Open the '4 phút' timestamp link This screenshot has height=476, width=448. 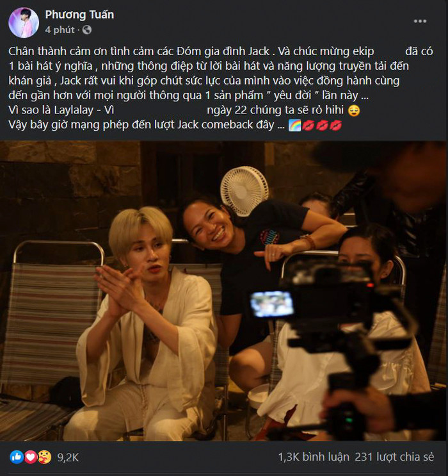(x=60, y=29)
